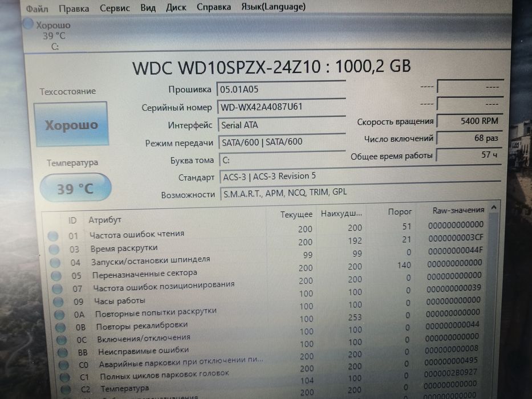Click the Атрибут column header
The width and height of the screenshot is (532, 399).
(105, 220)
